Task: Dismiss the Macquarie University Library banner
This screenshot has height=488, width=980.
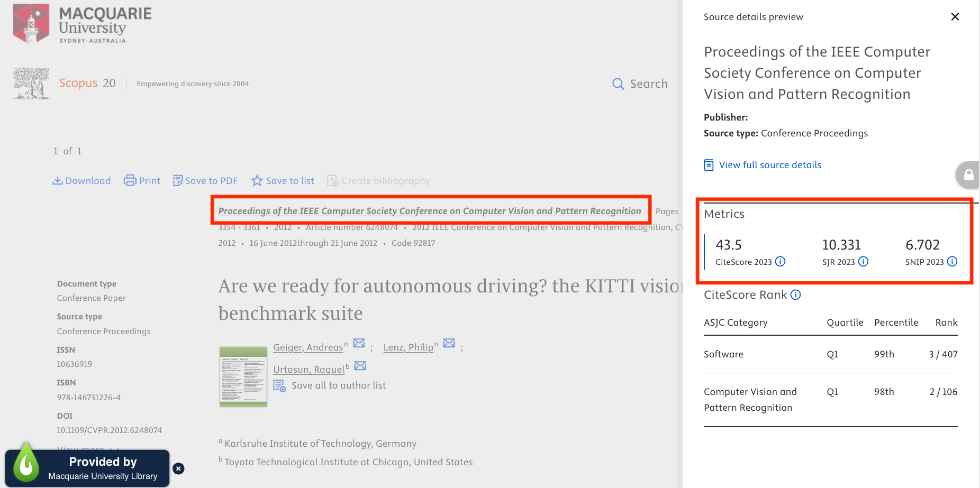Action: (x=178, y=468)
